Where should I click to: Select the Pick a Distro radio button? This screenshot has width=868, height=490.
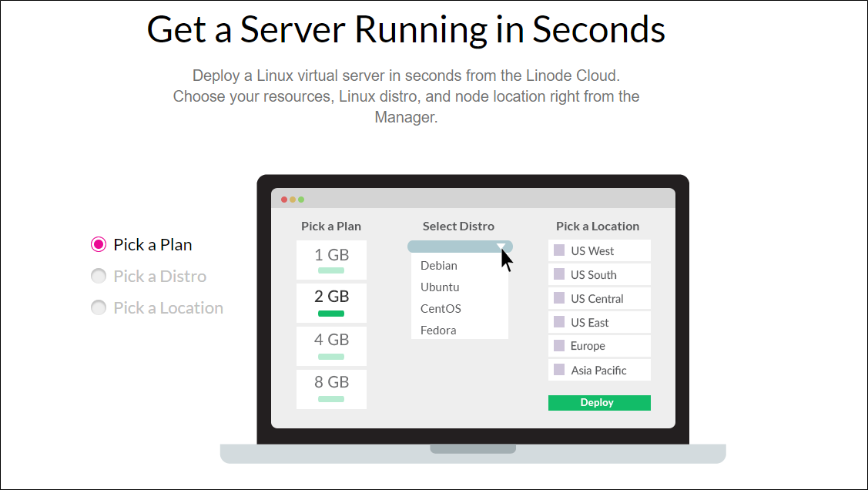pos(98,276)
